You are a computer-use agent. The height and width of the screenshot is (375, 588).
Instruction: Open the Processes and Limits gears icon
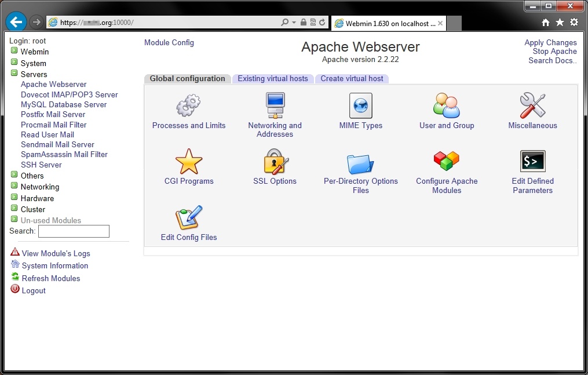[188, 106]
